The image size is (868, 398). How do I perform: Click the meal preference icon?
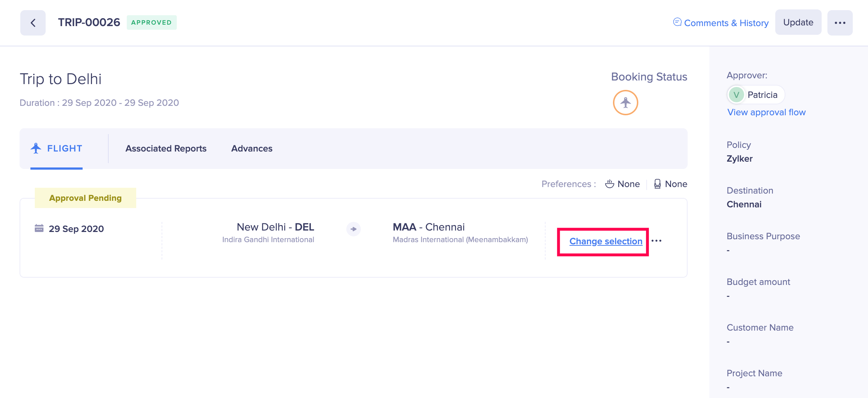pyautogui.click(x=609, y=184)
